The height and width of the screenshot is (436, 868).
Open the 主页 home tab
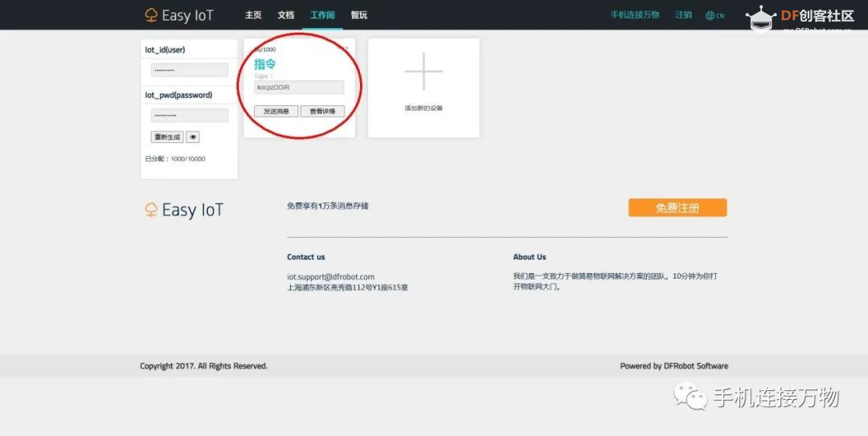253,15
